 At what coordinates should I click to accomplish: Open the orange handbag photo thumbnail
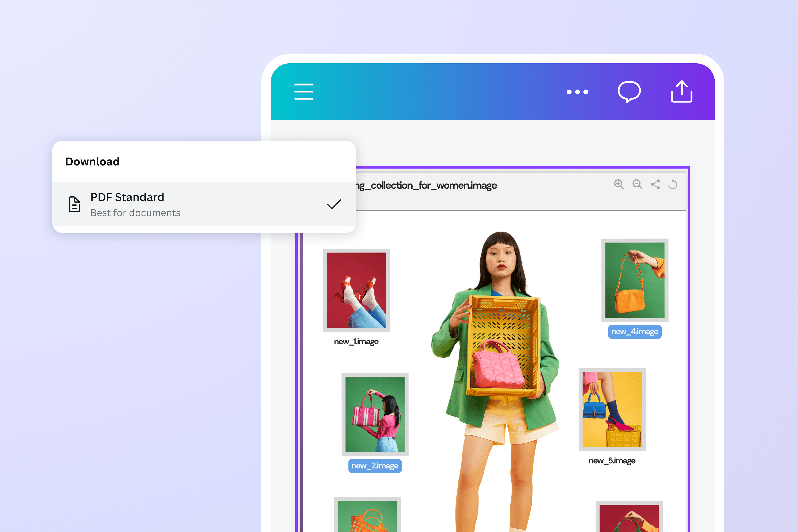[635, 280]
